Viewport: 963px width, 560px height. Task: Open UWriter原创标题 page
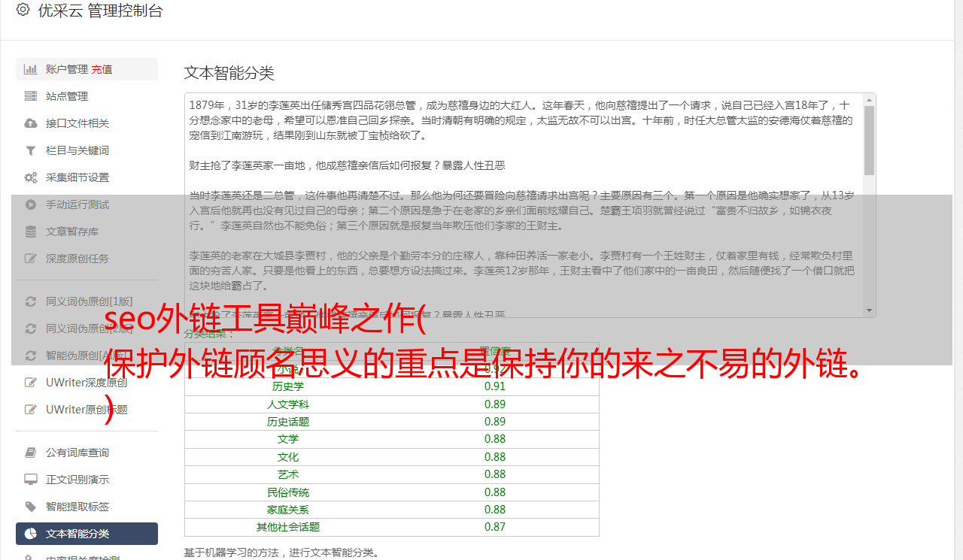pyautogui.click(x=87, y=410)
